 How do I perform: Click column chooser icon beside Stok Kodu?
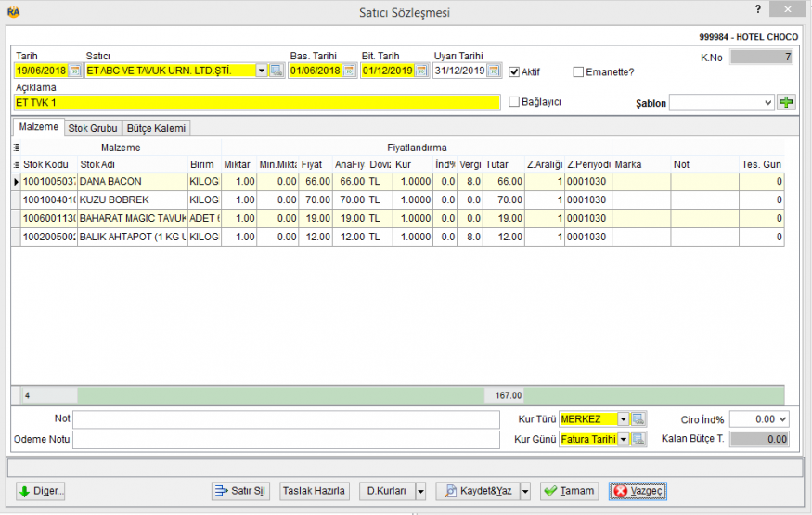pos(16,164)
